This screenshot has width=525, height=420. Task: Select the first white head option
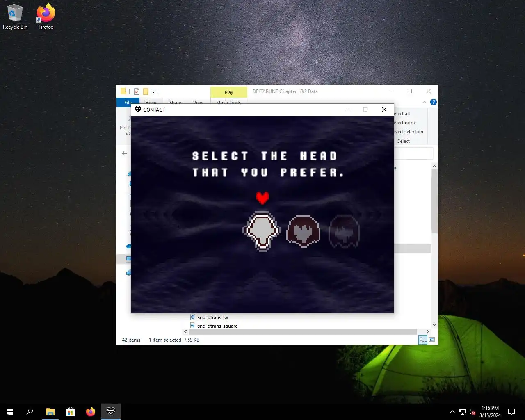click(262, 231)
